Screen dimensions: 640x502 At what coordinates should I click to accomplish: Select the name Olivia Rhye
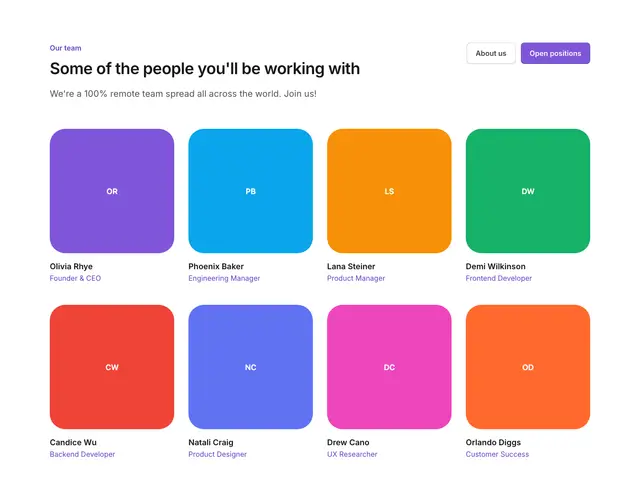pyautogui.click(x=71, y=267)
